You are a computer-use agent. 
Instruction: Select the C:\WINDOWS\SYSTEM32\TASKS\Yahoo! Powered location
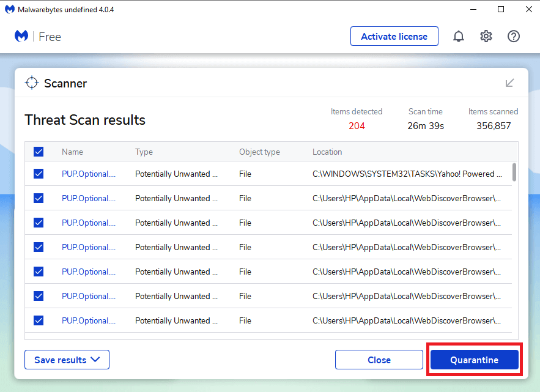(407, 174)
